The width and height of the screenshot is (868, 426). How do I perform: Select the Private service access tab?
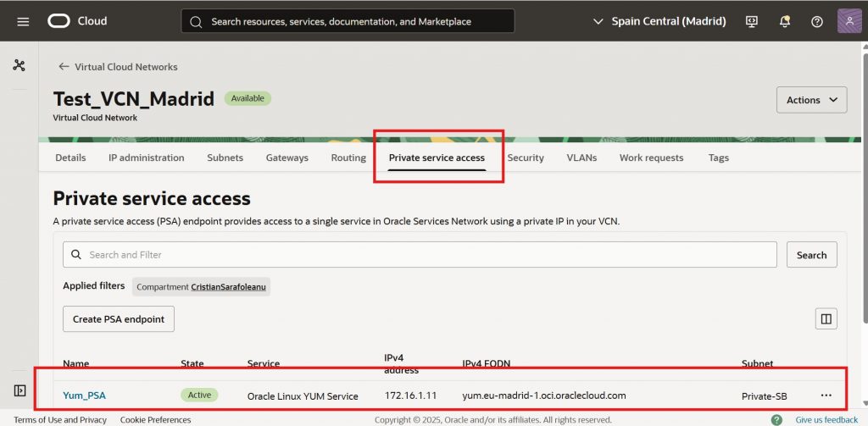[437, 158]
